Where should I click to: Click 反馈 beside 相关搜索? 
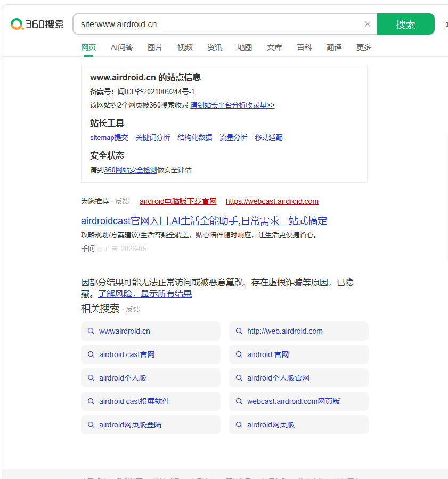(x=133, y=309)
